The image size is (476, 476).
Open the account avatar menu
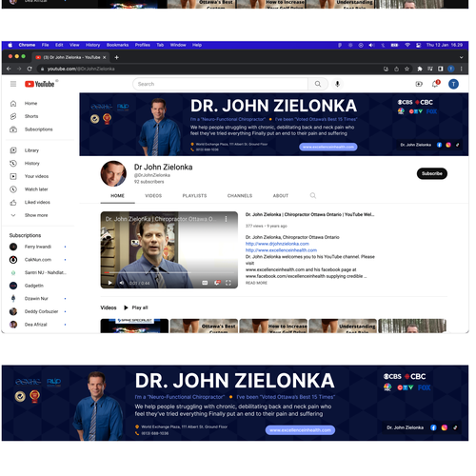point(453,84)
